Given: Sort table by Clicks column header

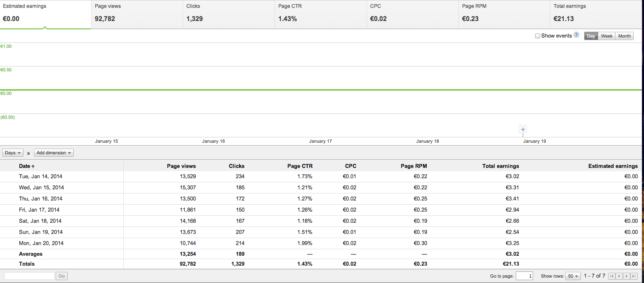Looking at the screenshot, I should [x=237, y=166].
